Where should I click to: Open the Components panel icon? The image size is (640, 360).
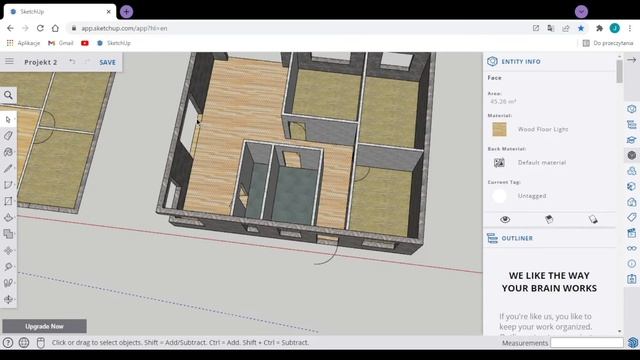point(632,171)
